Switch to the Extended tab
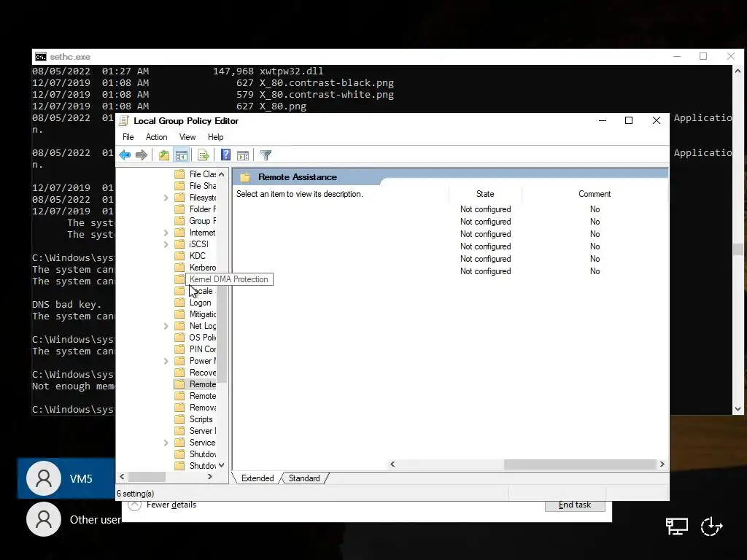 (258, 478)
